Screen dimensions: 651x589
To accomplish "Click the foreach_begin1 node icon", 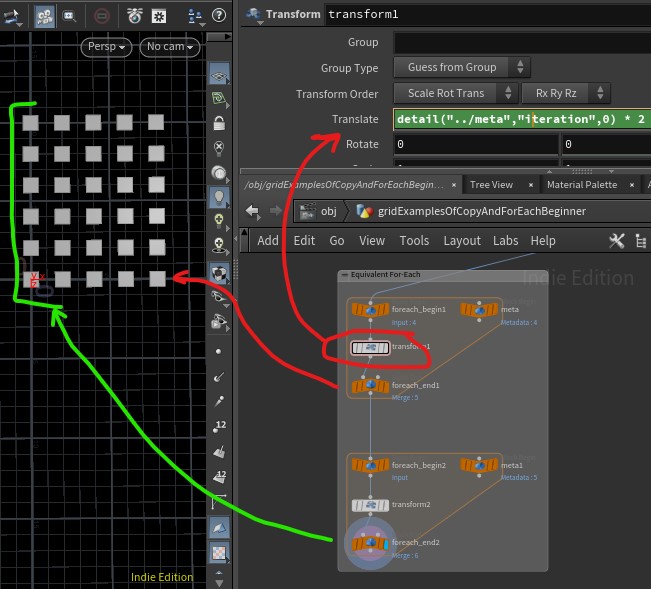I will point(370,310).
